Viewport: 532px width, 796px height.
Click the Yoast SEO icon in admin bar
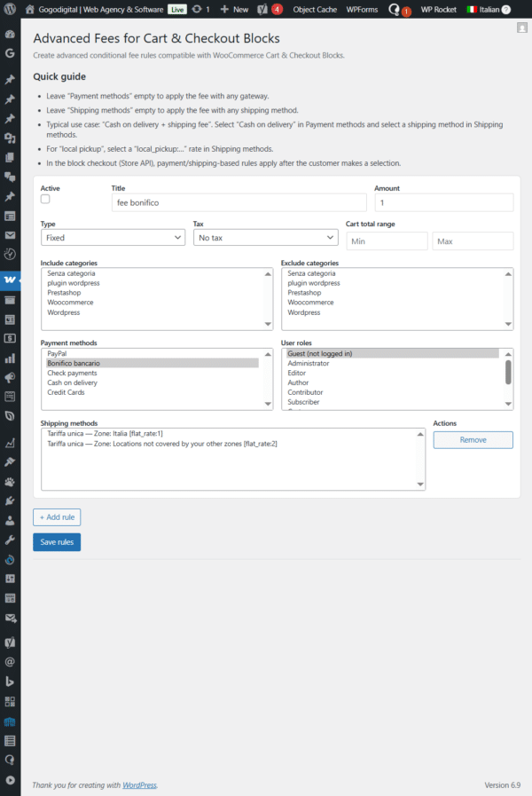coord(262,9)
